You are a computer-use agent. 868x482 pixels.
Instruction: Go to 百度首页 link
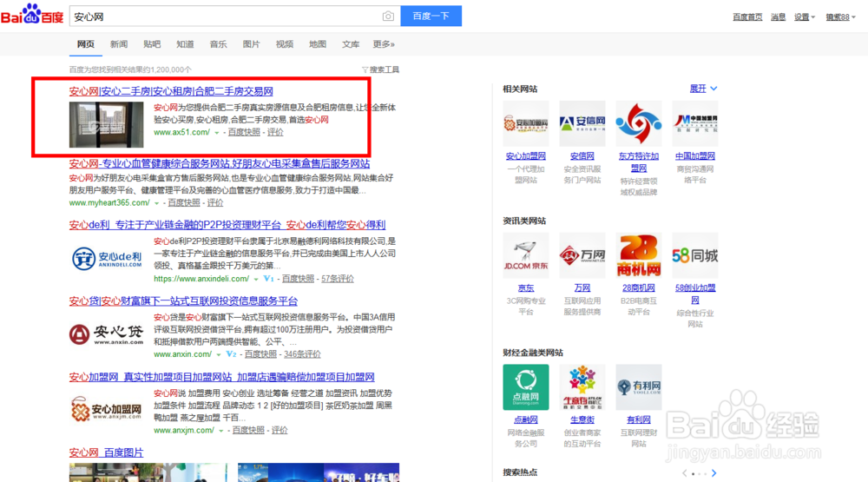pyautogui.click(x=747, y=17)
